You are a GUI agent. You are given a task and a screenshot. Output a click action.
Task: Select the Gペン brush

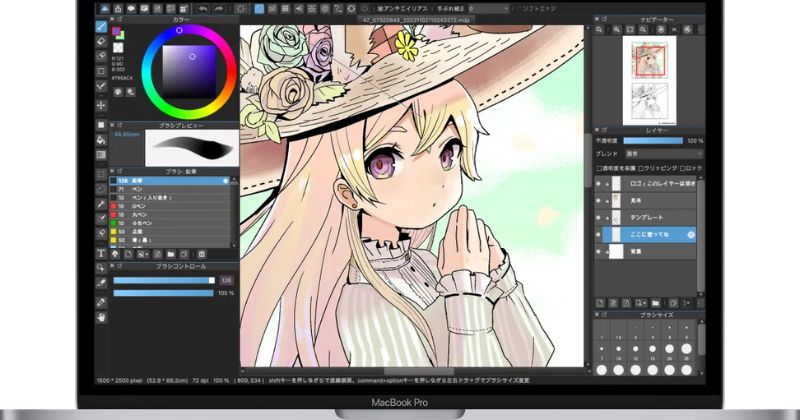169,206
